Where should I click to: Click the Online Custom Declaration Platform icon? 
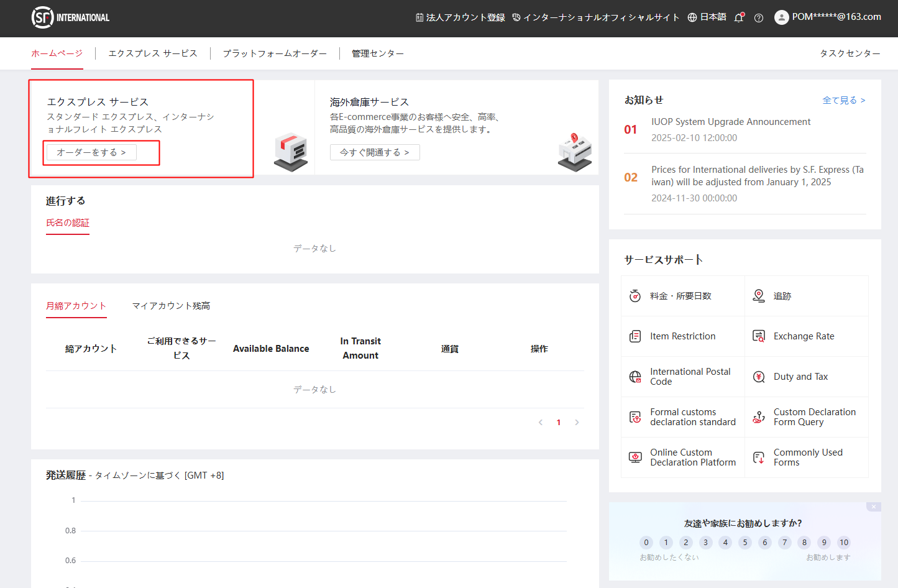click(635, 457)
